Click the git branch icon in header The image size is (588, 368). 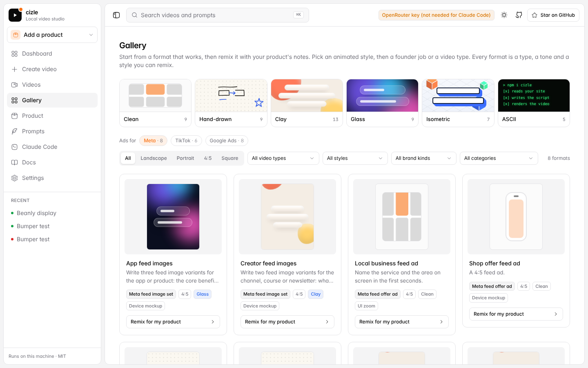point(519,15)
